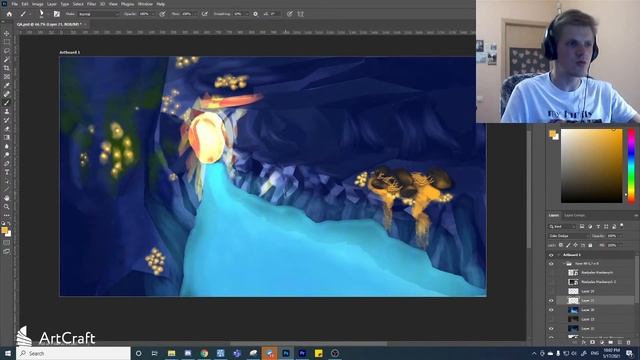Image resolution: width=640 pixels, height=360 pixels.
Task: Select the Clone Stamp tool
Action: 7,111
